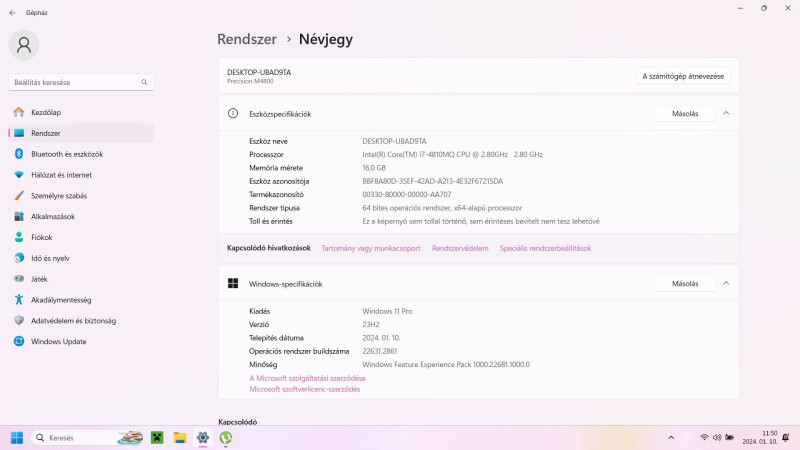Click the device ID value BBF8A80D-35EF-42AD
Screen dimensions: 800x450
(433, 181)
